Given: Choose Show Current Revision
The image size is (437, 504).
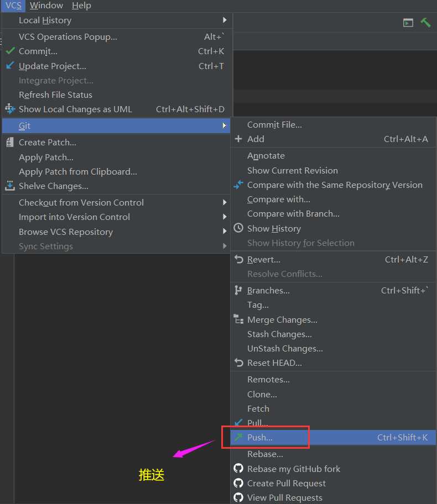Looking at the screenshot, I should [x=334, y=170].
